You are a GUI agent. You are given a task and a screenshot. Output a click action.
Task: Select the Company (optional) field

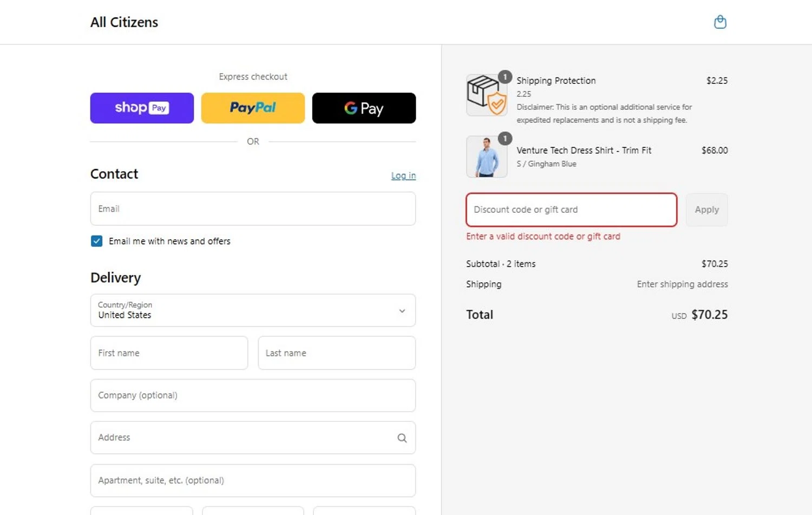(x=253, y=395)
